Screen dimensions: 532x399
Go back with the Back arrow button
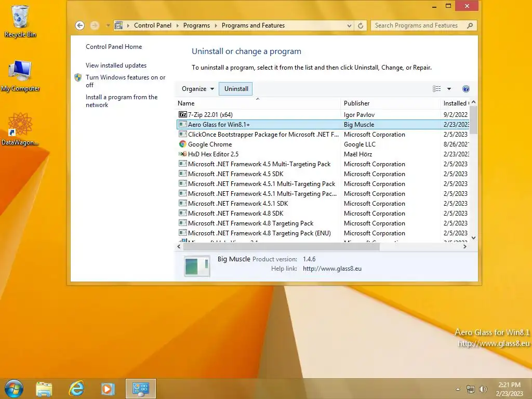79,25
